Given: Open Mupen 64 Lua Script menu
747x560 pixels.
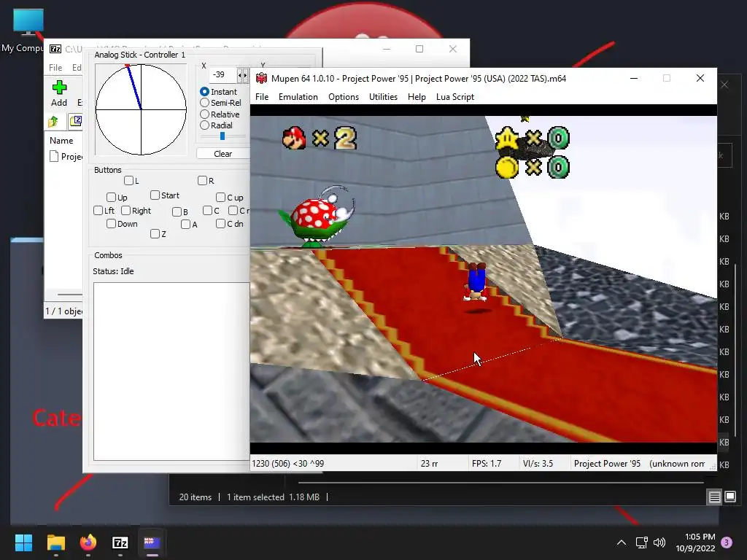Looking at the screenshot, I should click(x=455, y=97).
